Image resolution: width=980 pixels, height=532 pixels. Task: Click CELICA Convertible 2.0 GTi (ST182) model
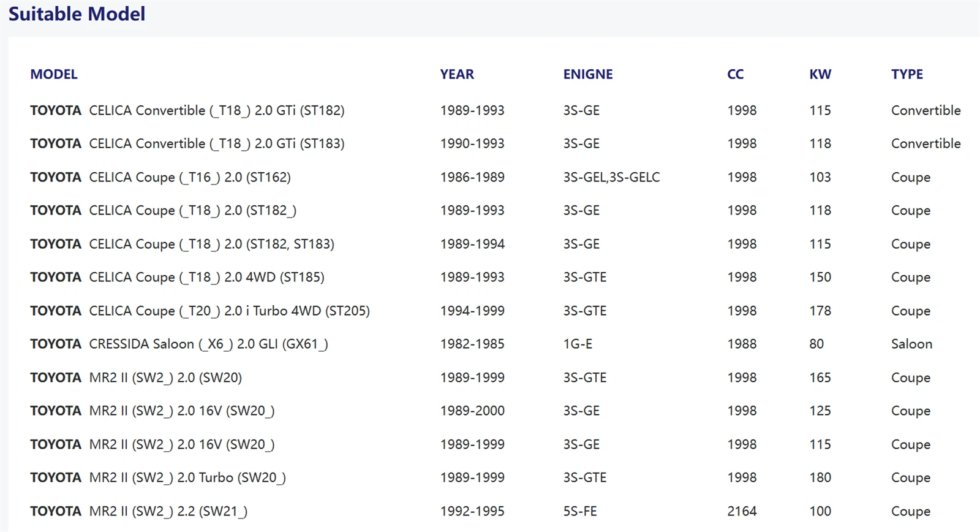coord(217,110)
